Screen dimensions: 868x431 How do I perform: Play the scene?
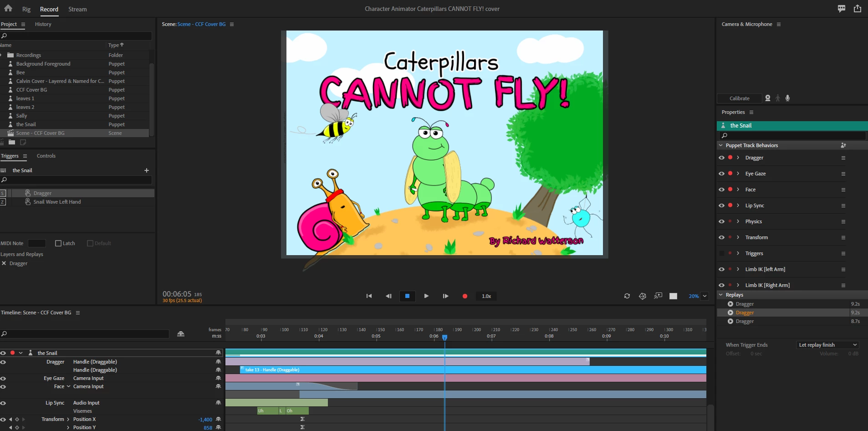coord(426,296)
